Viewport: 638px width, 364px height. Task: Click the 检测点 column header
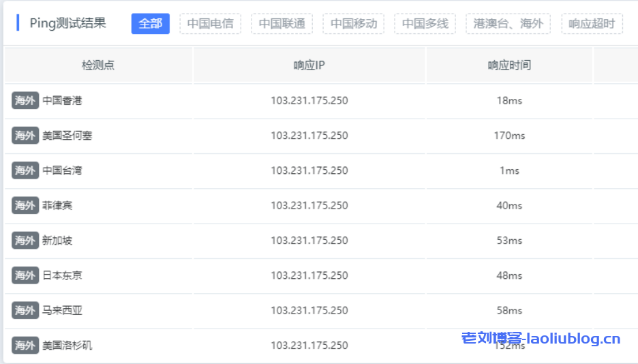pyautogui.click(x=98, y=65)
